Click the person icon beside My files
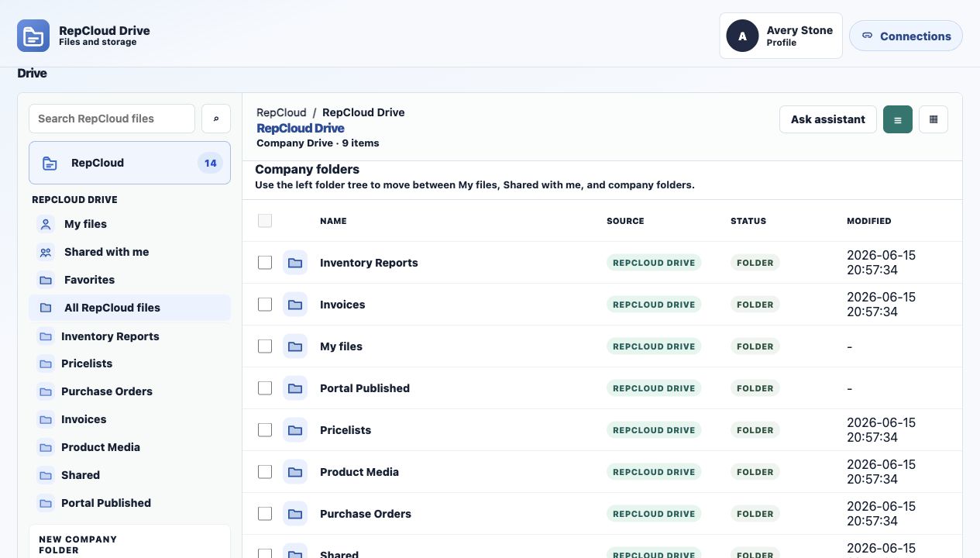 pos(46,224)
